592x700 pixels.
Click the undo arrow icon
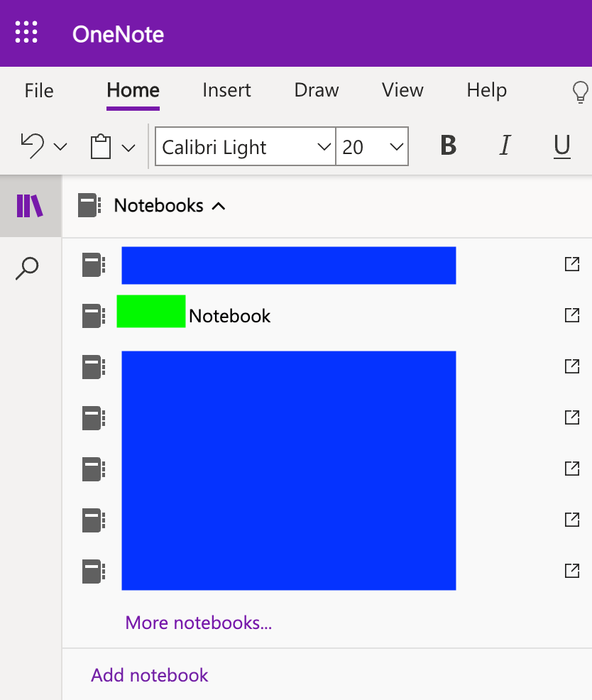33,146
